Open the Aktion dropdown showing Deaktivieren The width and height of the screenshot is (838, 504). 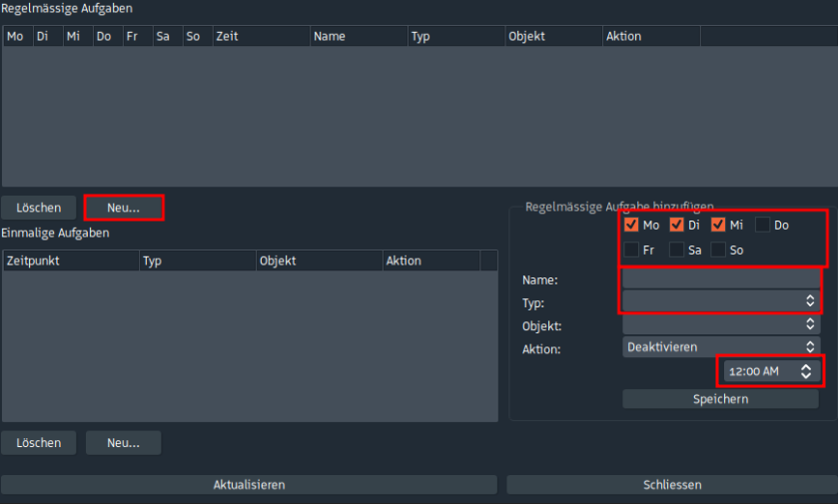720,347
